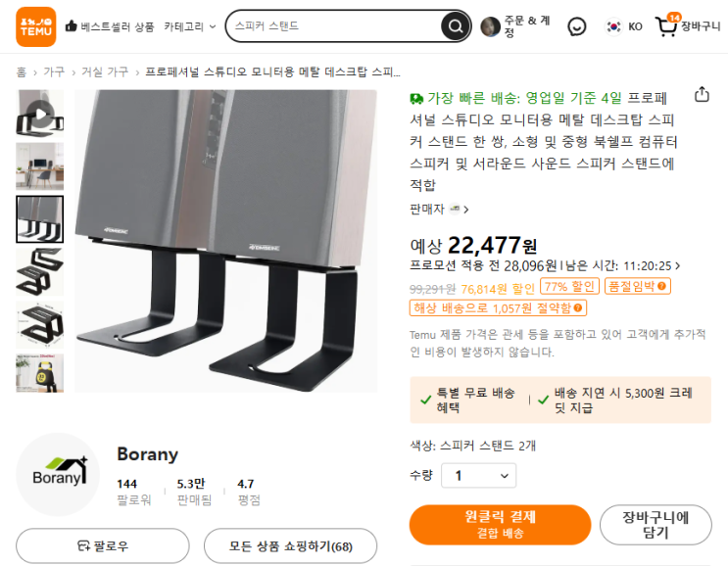Viewport: 728px width, 566px height.
Task: Click the account profile avatar
Action: [x=490, y=26]
